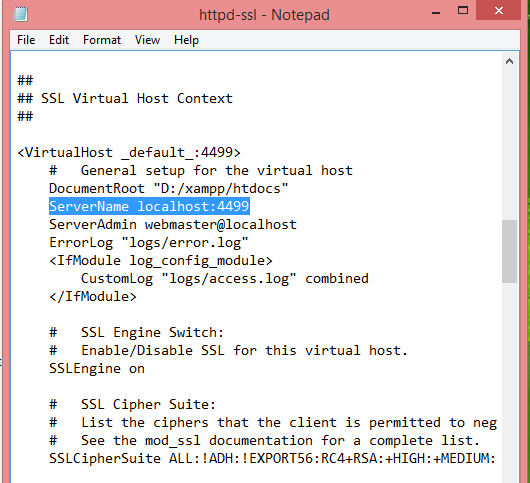Click the ServerAdmin webmaster@localhost line
The width and height of the screenshot is (530, 483).
click(x=173, y=224)
